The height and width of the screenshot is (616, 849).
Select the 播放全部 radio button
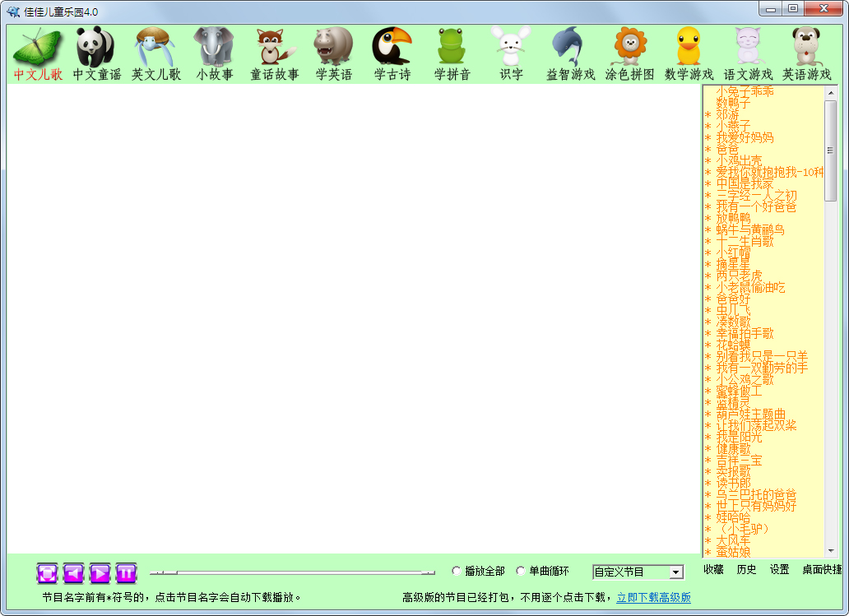click(x=457, y=571)
